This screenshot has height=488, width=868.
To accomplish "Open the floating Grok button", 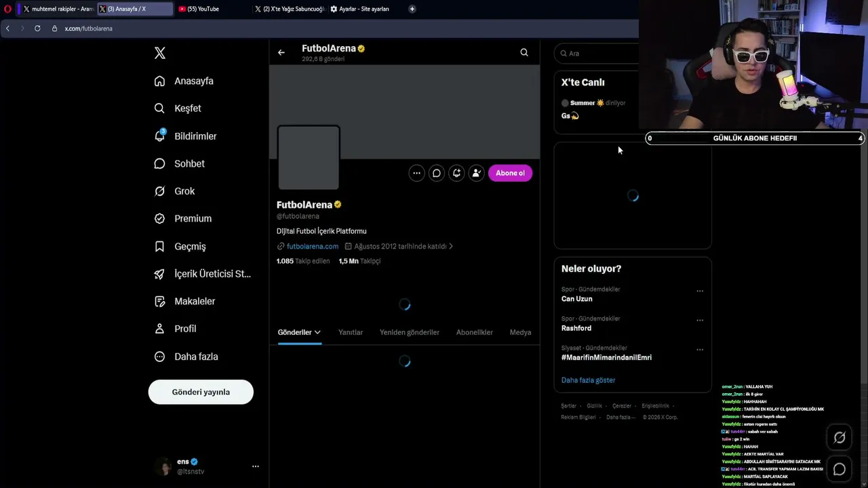I will (840, 438).
